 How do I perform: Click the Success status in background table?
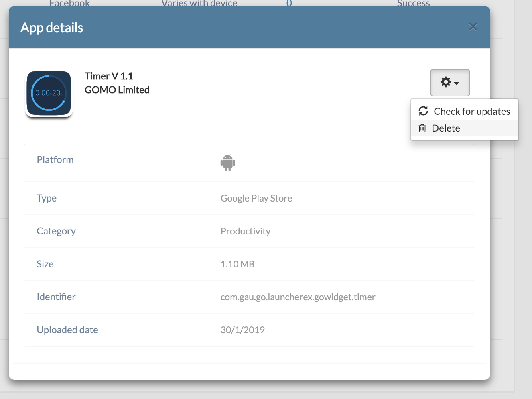(413, 3)
